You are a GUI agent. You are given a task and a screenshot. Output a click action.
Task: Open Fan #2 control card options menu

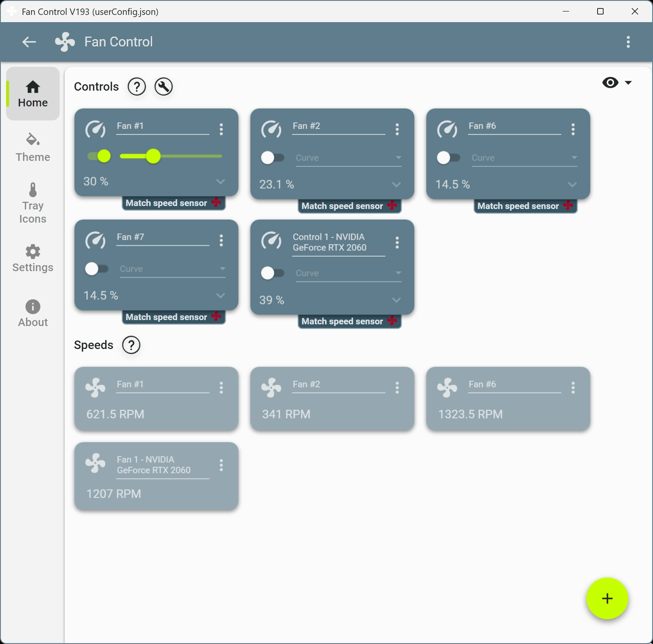click(x=397, y=129)
